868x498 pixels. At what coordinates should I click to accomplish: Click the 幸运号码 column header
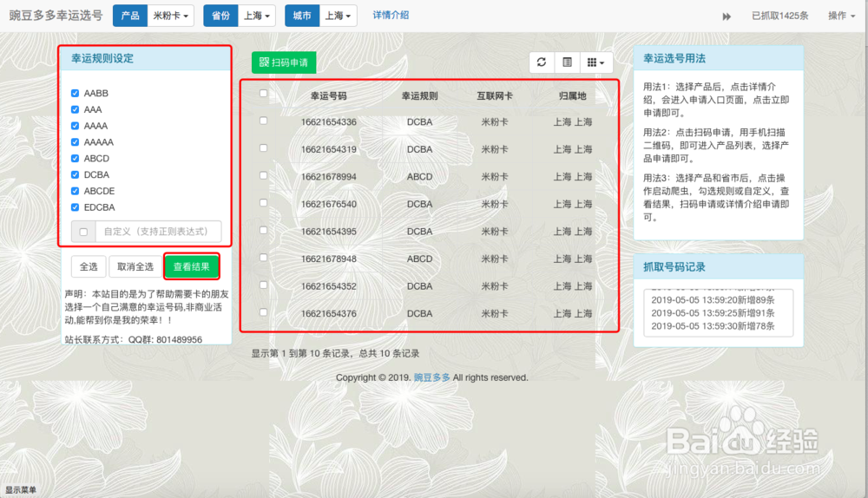pos(329,95)
